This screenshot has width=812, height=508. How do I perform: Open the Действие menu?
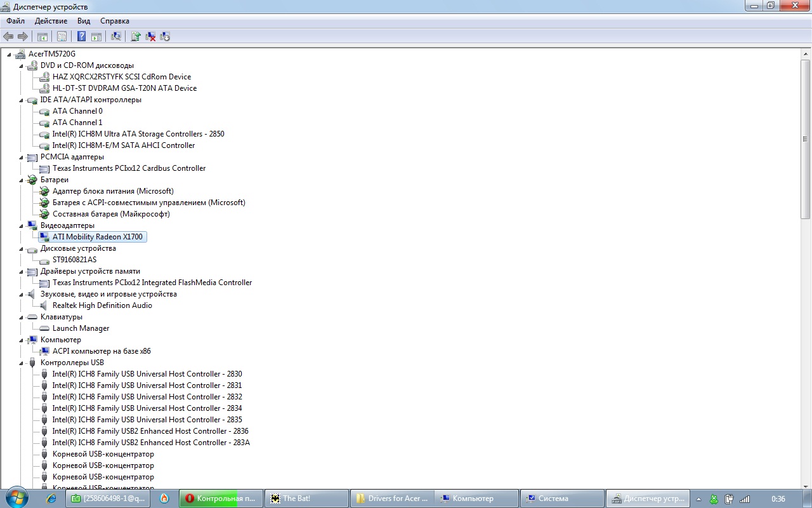[x=51, y=21]
